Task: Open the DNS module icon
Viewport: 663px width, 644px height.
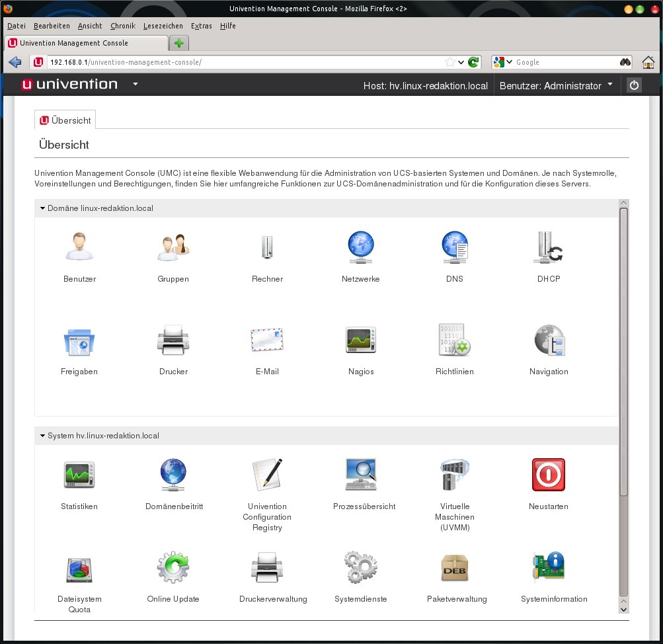Action: coord(455,247)
